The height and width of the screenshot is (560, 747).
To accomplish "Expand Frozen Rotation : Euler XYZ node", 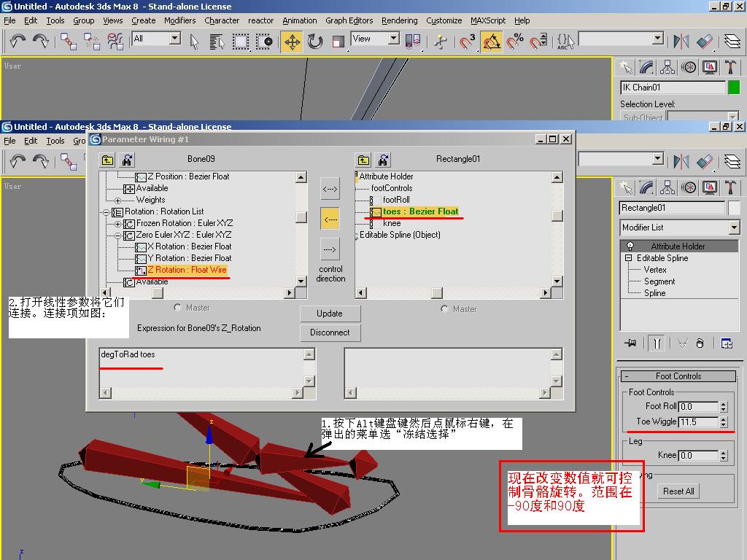I will pos(117,223).
